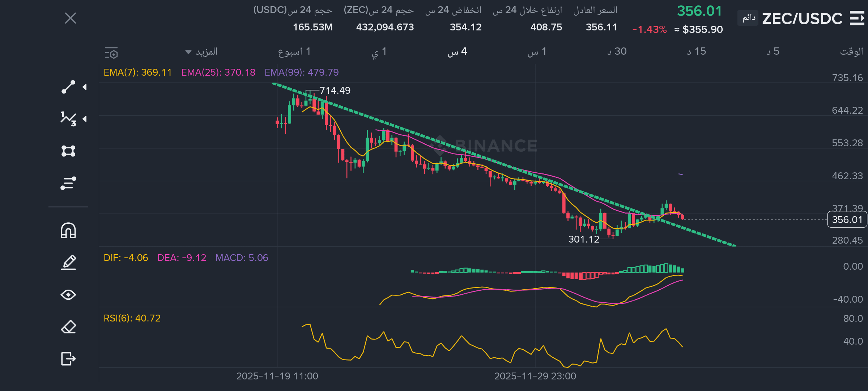The image size is (868, 391).
Task: Toggle continuous drawing pencil mode
Action: pos(68,262)
